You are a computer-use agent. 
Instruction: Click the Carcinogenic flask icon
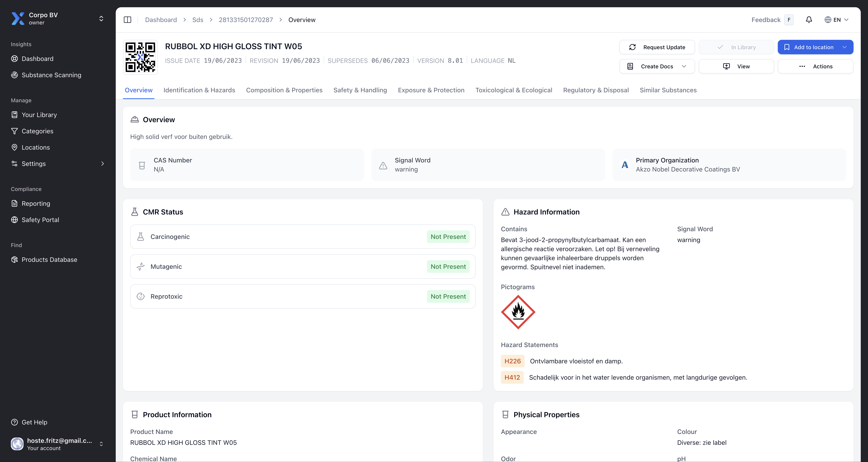point(140,237)
